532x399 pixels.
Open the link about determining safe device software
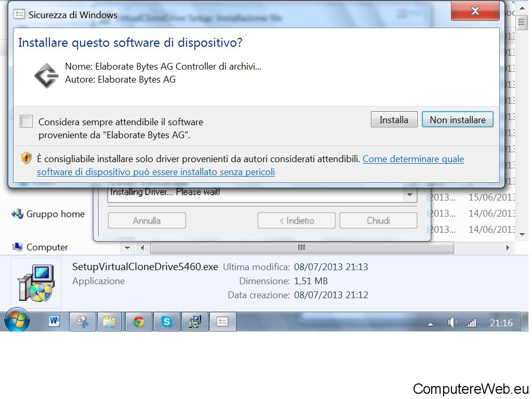pos(250,165)
